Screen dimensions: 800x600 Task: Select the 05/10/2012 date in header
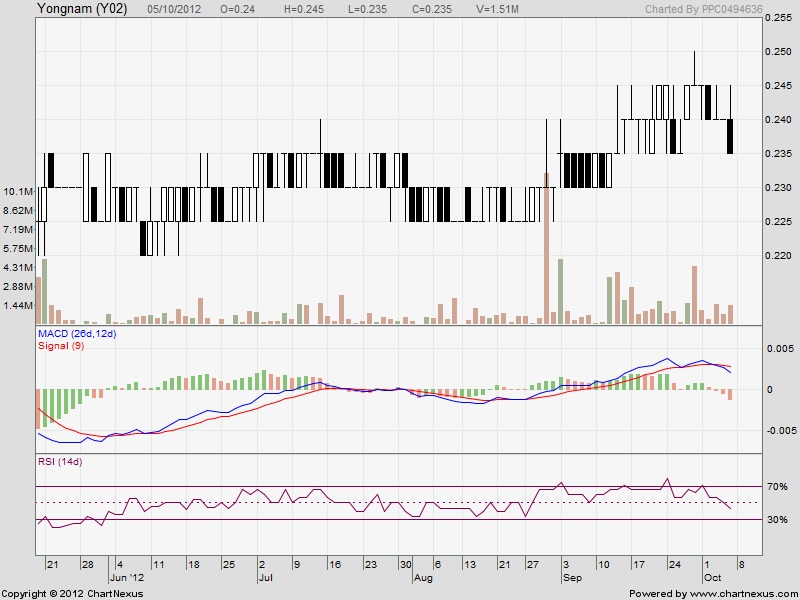[174, 9]
